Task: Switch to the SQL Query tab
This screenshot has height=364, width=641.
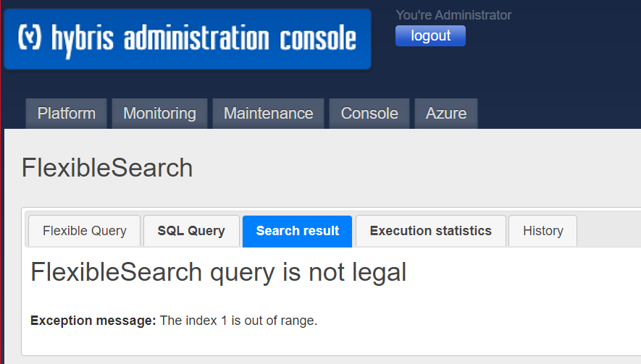Action: pyautogui.click(x=191, y=231)
